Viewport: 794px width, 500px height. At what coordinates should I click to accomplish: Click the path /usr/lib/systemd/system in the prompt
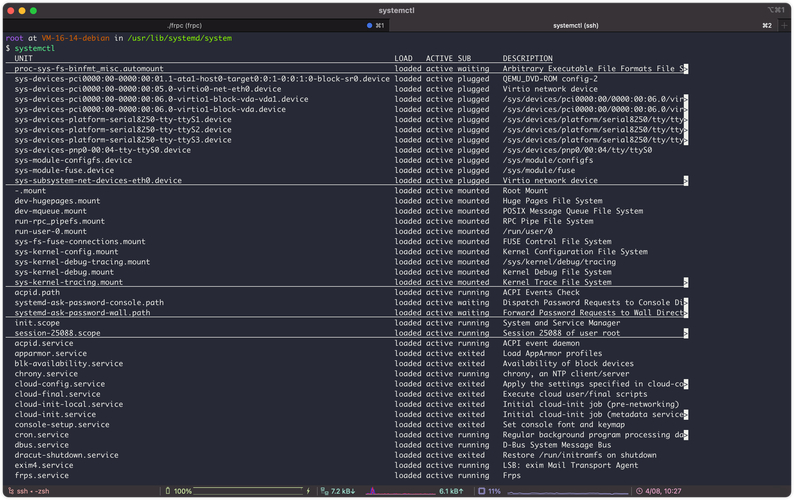[180, 38]
